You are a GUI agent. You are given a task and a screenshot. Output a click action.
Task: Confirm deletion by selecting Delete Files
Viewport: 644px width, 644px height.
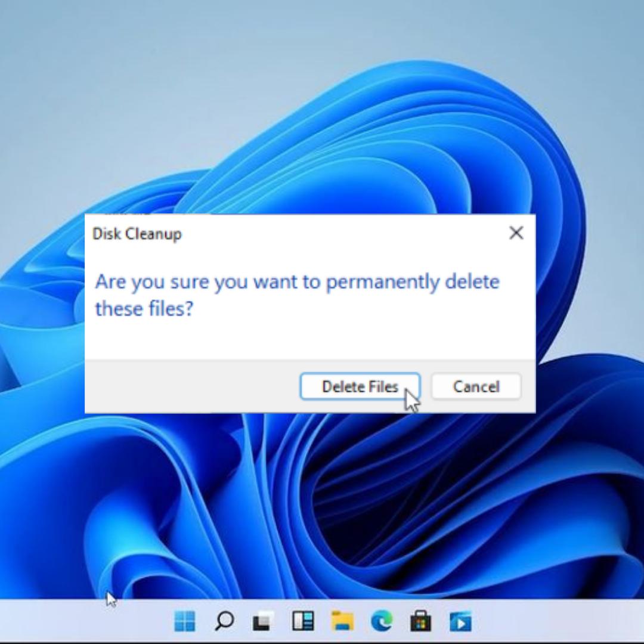[360, 386]
